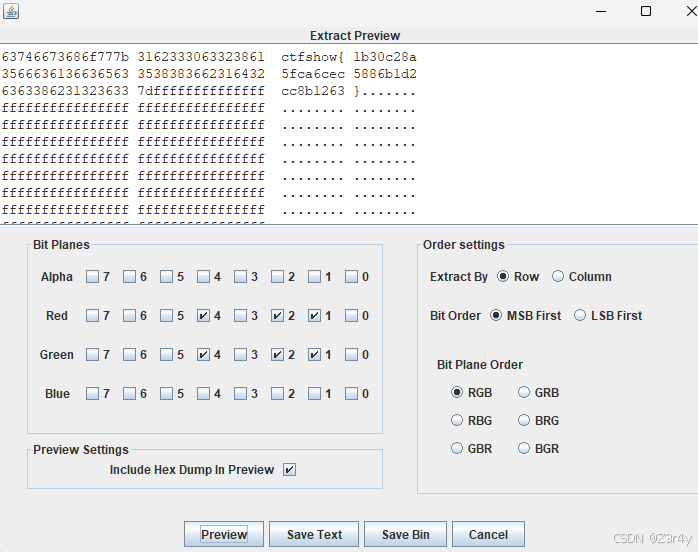Pick RGB bit plane order

coord(457,392)
